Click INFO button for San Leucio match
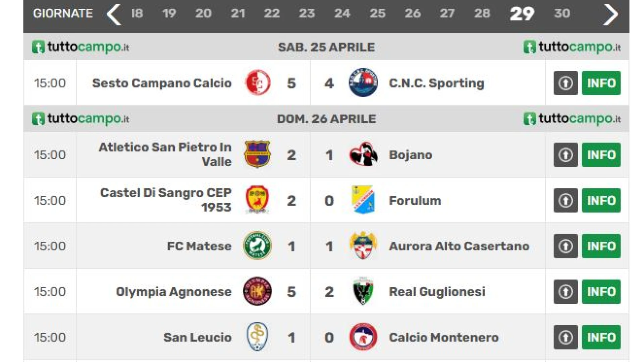The height and width of the screenshot is (362, 644). [601, 337]
